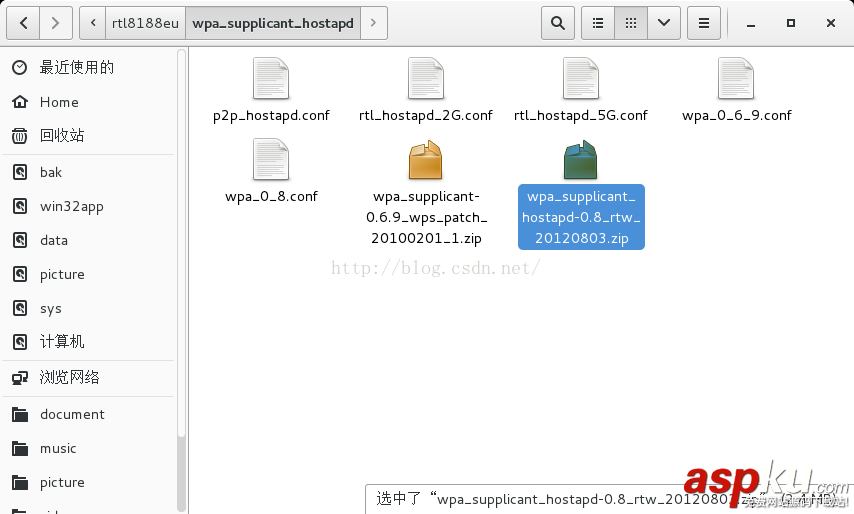Screen dimensions: 854x514
Task: Open the picture bookmark folder
Action: pos(89,482)
